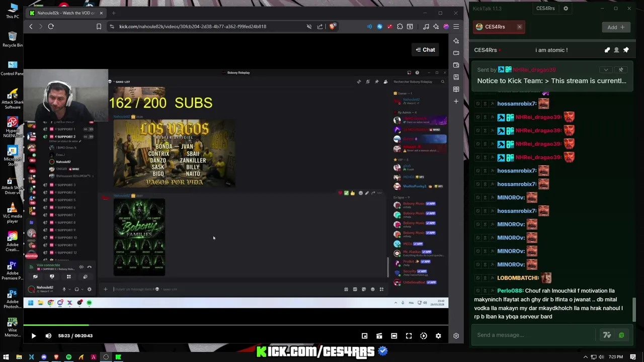Open the browser hamburger main menu

[x=456, y=27]
